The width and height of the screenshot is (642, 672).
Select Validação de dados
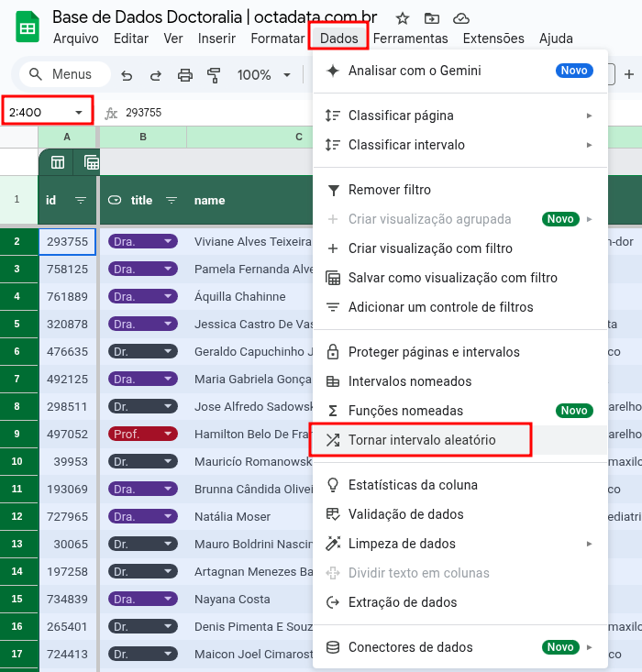point(460,514)
